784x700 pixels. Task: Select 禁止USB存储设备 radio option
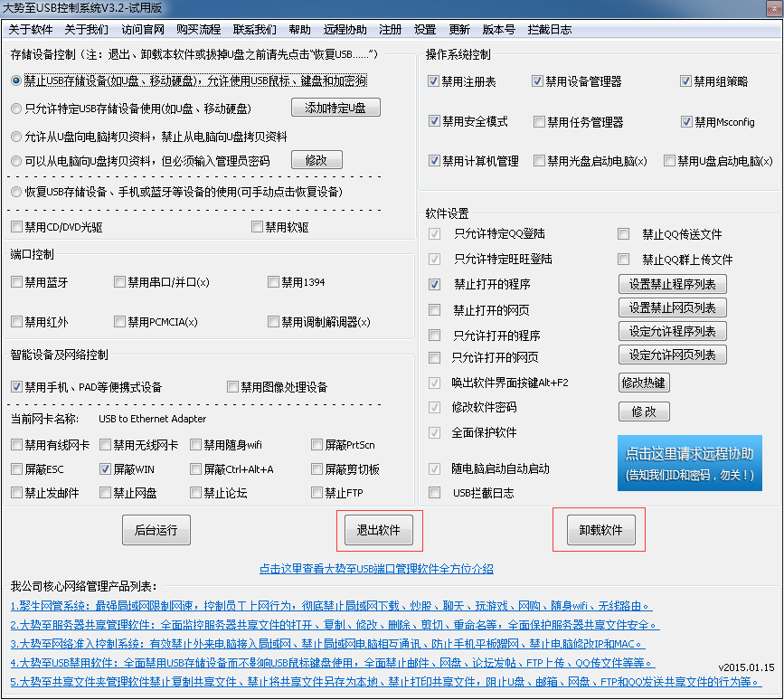(x=16, y=80)
